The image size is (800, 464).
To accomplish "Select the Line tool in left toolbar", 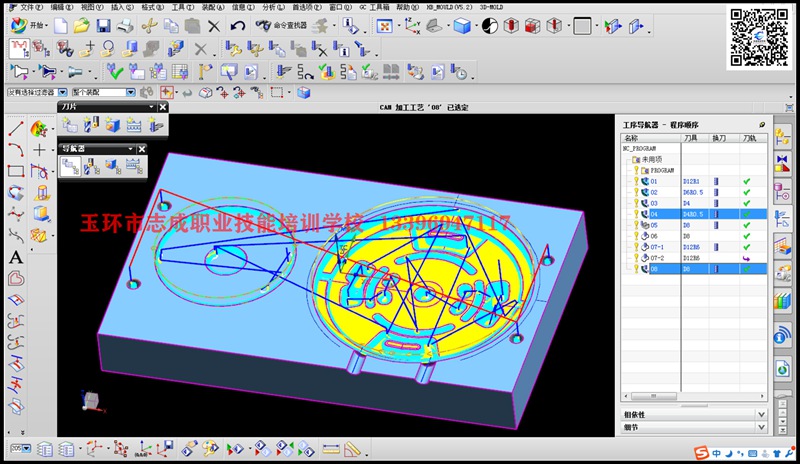I will pos(16,129).
